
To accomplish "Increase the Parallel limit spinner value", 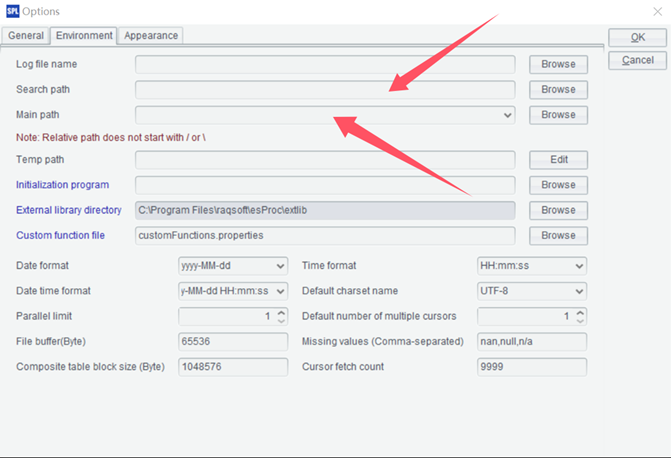I will point(281,312).
